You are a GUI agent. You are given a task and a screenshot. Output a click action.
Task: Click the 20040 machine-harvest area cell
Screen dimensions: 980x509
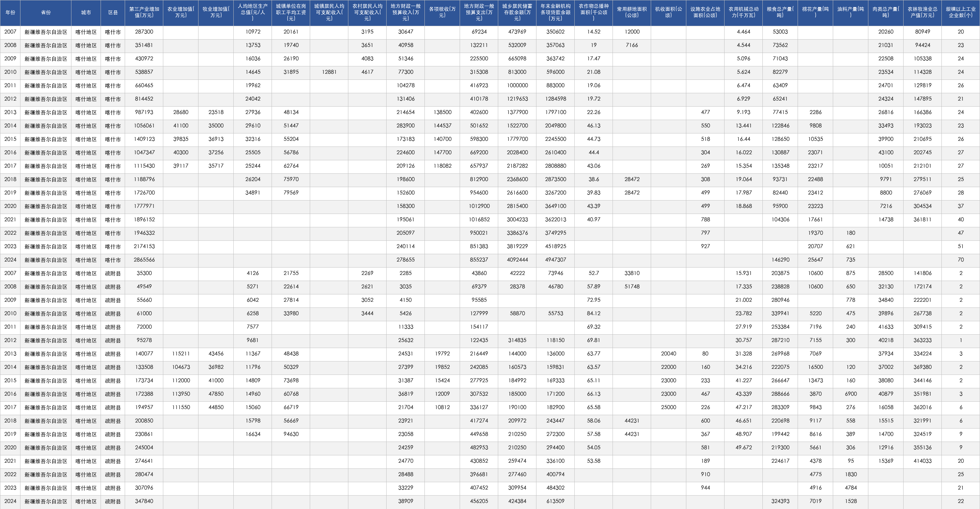669,354
